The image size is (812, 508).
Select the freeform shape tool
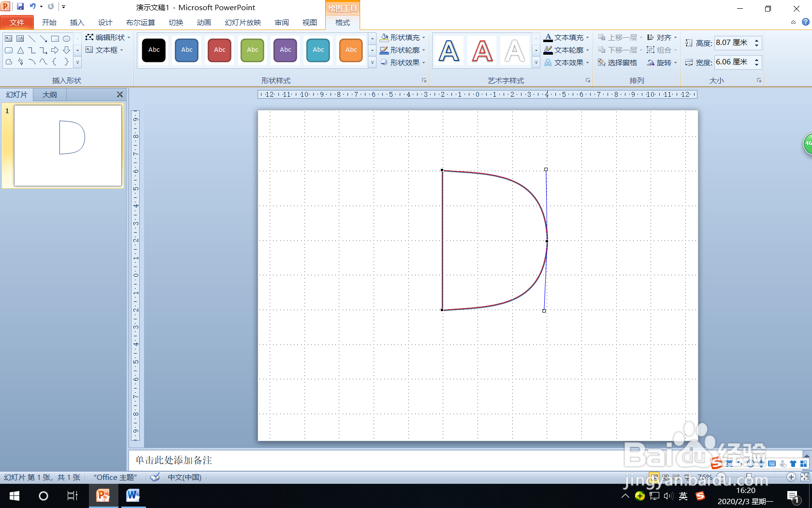(9, 62)
